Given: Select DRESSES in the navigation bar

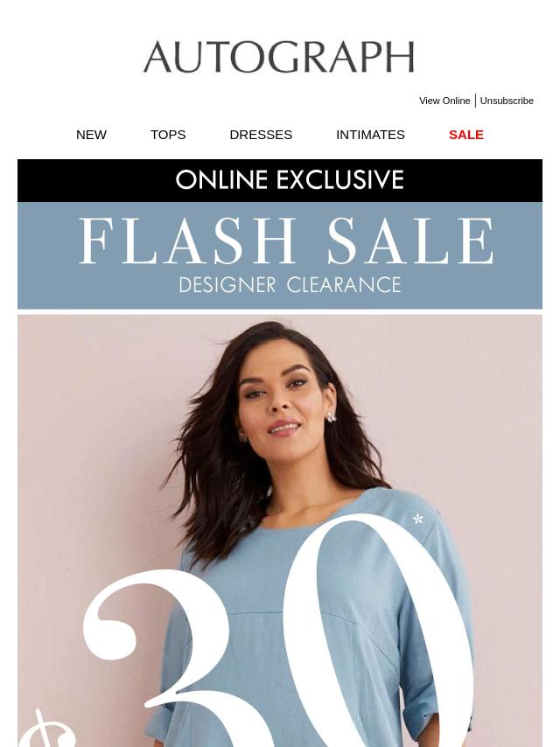Looking at the screenshot, I should 261,135.
